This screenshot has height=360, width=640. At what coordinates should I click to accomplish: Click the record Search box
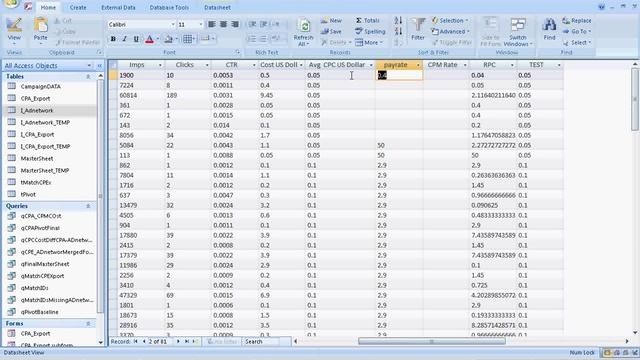[266, 342]
